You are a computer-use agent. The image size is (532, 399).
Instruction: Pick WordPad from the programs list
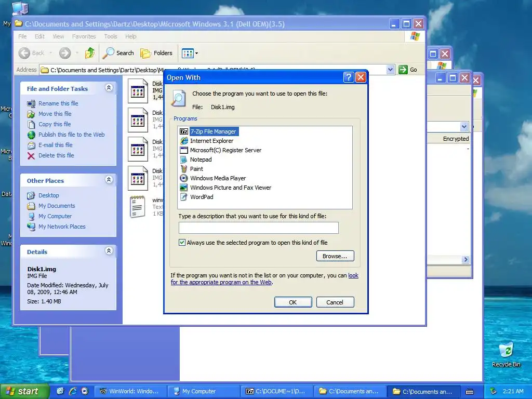pos(197,197)
